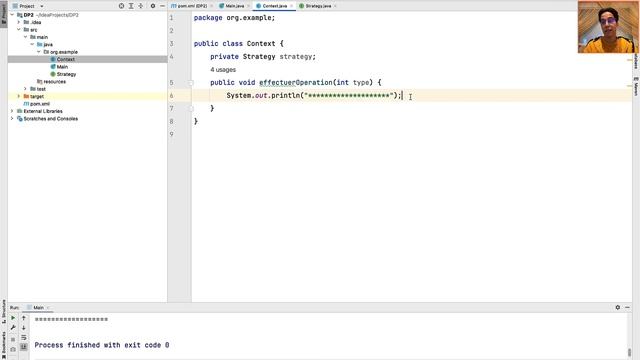Expand Scratches and Consoles node
Screen dimensions: 640x360
pyautogui.click(x=12, y=119)
